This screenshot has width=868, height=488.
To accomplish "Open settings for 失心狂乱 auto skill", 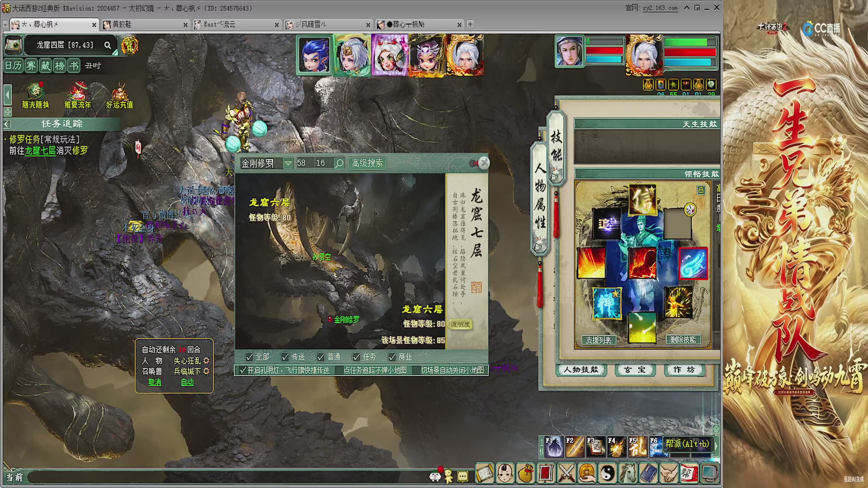I will [x=206, y=361].
